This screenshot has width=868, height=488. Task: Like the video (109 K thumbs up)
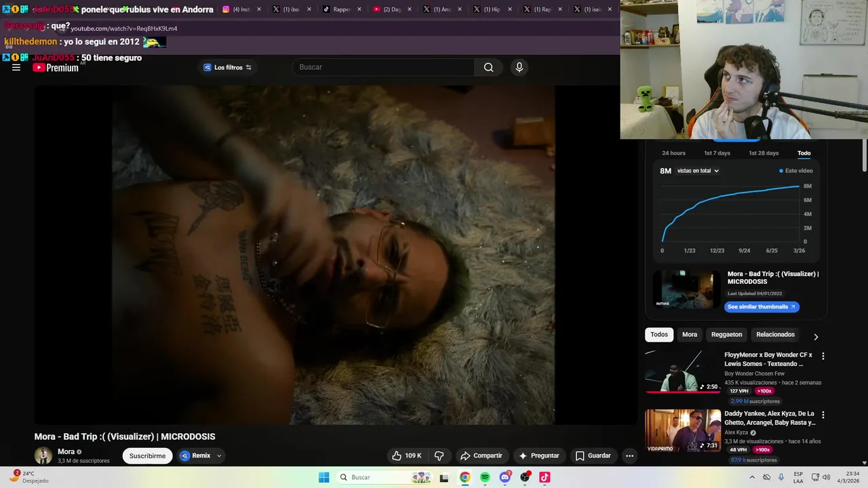tap(406, 455)
